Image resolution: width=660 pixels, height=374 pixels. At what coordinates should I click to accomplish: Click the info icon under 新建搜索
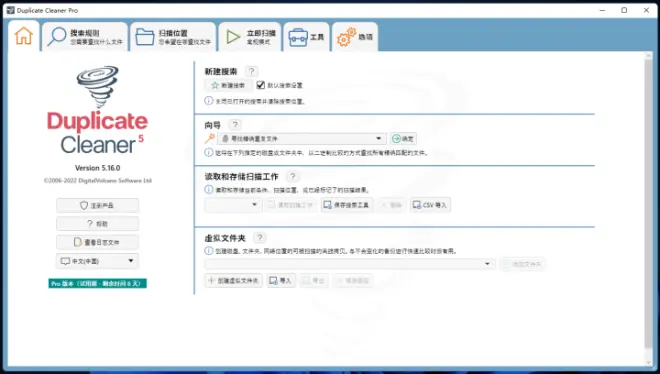(208, 101)
